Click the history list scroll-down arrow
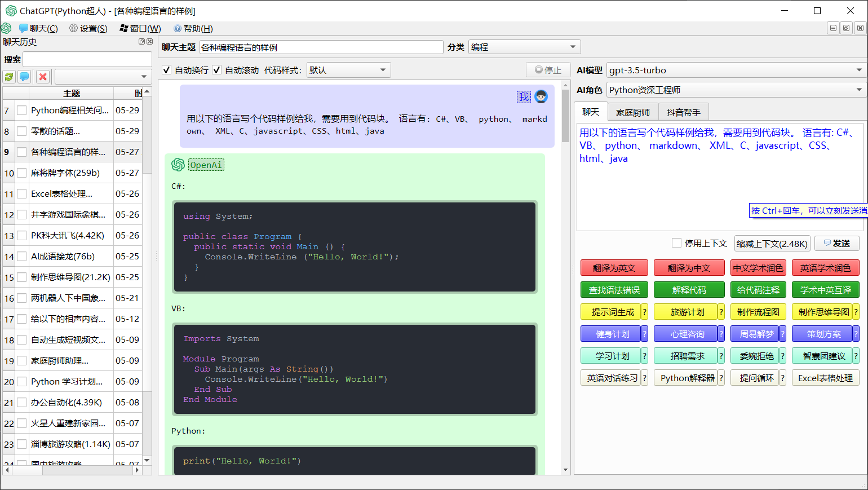The height and width of the screenshot is (490, 868). [x=147, y=460]
